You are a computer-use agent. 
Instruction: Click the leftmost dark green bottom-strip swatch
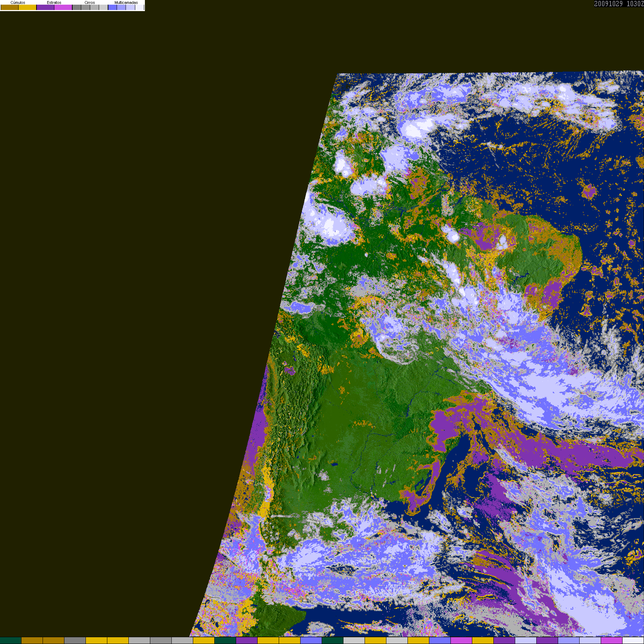click(x=11, y=640)
